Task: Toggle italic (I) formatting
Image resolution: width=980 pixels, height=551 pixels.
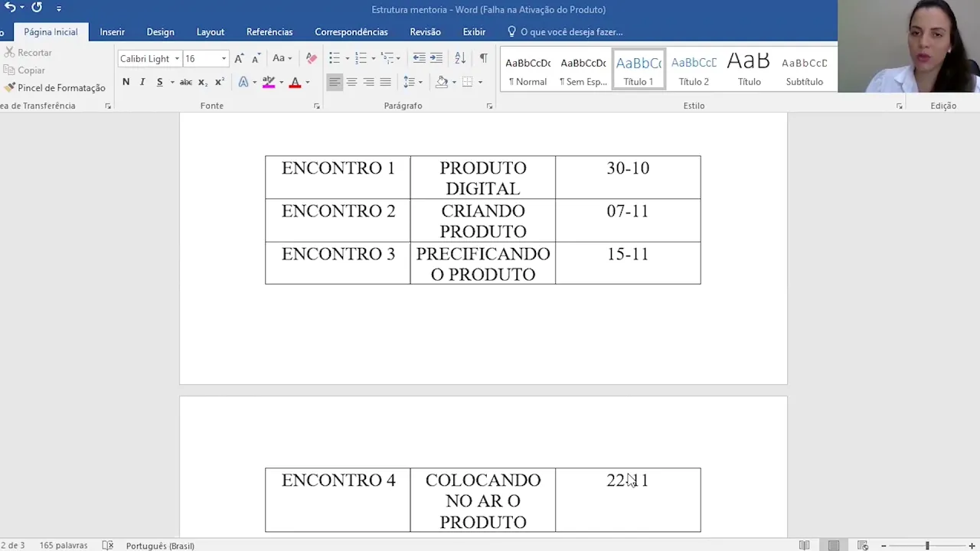Action: point(142,82)
